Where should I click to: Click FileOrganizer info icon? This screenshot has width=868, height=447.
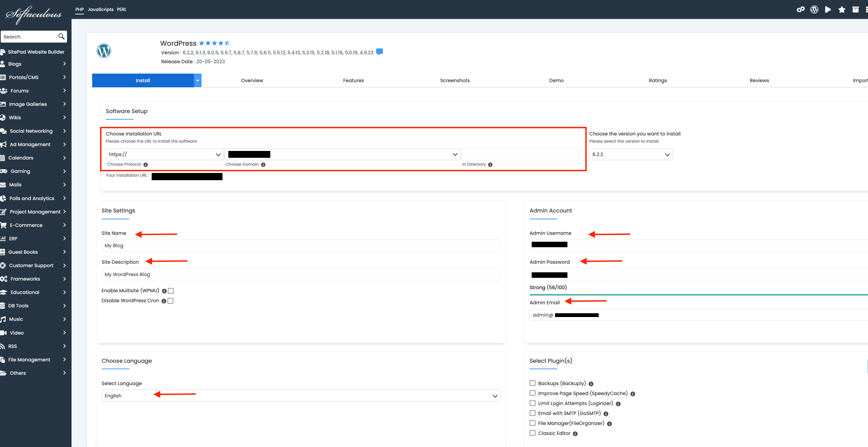tap(609, 424)
